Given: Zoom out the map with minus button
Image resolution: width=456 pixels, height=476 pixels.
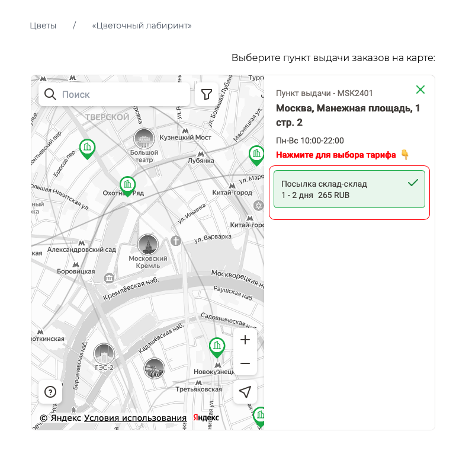Looking at the screenshot, I should [245, 363].
